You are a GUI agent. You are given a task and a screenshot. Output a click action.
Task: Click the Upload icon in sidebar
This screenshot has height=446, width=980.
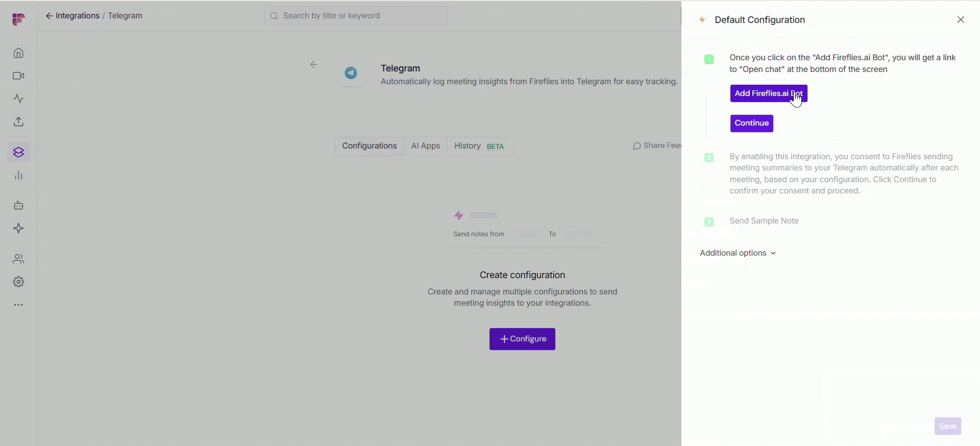pyautogui.click(x=18, y=122)
